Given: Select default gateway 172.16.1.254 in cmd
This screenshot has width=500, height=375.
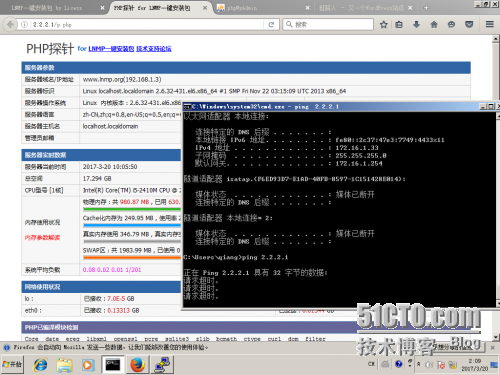Looking at the screenshot, I should coord(359,164).
